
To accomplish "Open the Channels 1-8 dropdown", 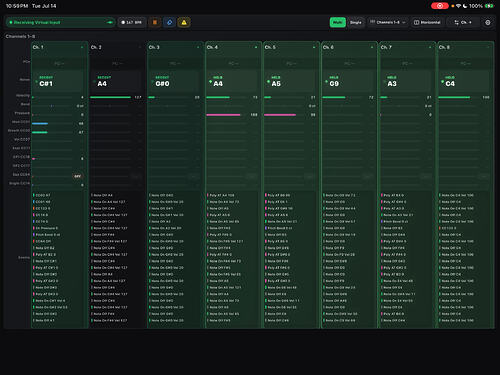I will click(388, 22).
